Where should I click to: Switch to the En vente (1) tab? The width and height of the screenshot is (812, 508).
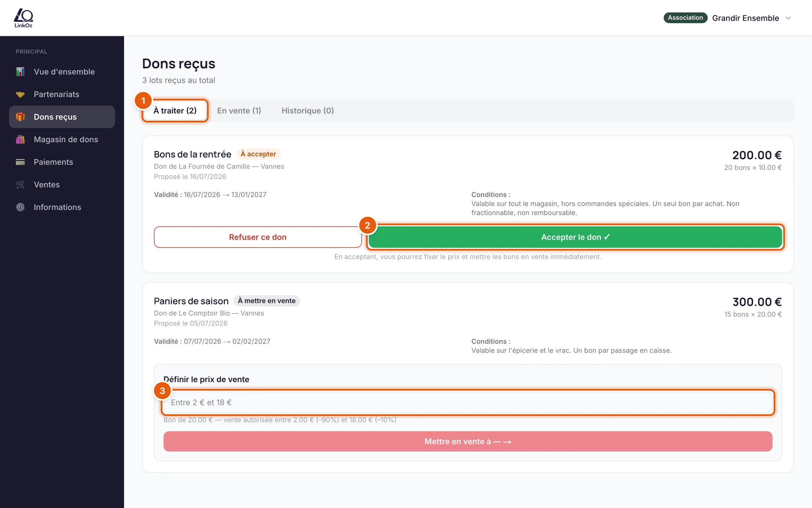[239, 111]
